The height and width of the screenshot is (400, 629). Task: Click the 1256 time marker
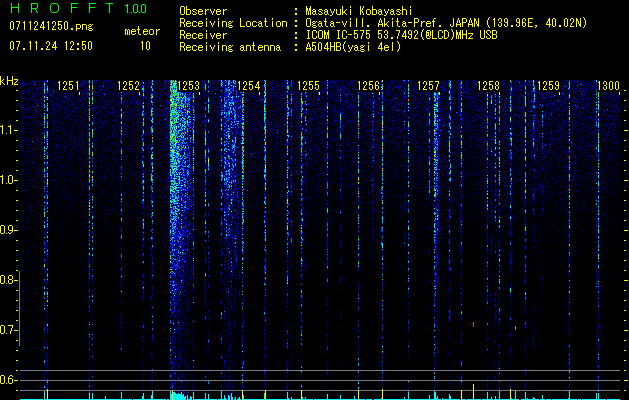pyautogui.click(x=368, y=86)
